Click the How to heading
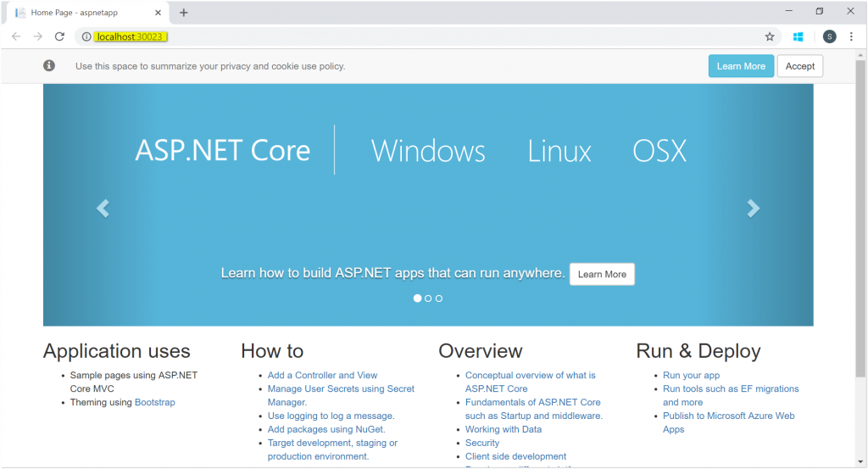The height and width of the screenshot is (469, 868). pyautogui.click(x=272, y=351)
